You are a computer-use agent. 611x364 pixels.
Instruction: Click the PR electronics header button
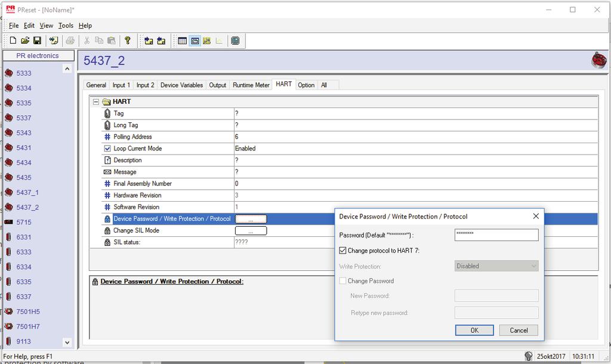[x=38, y=55]
